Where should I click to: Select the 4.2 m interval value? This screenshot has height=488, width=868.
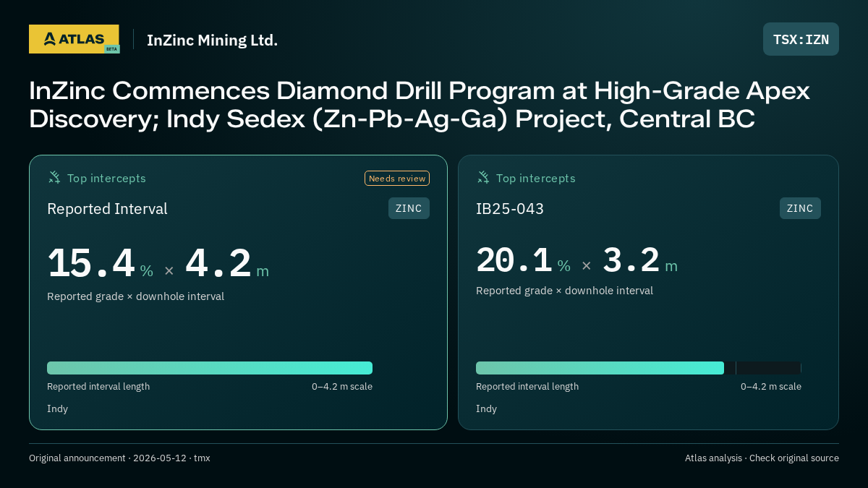227,265
